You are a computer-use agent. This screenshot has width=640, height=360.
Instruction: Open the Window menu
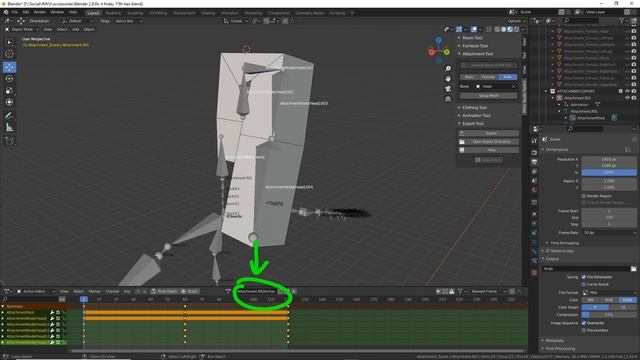tap(57, 12)
